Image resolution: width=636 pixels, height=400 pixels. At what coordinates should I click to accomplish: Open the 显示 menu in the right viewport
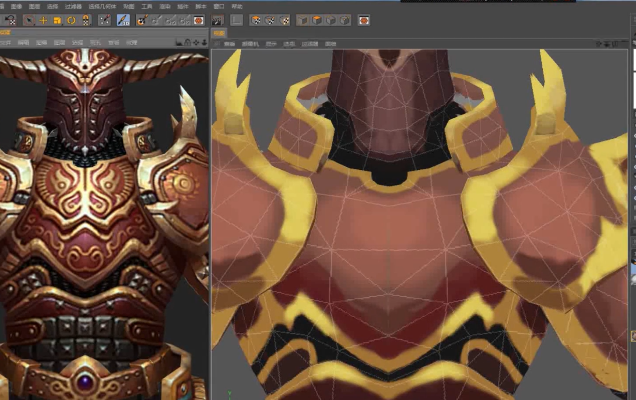(270, 44)
